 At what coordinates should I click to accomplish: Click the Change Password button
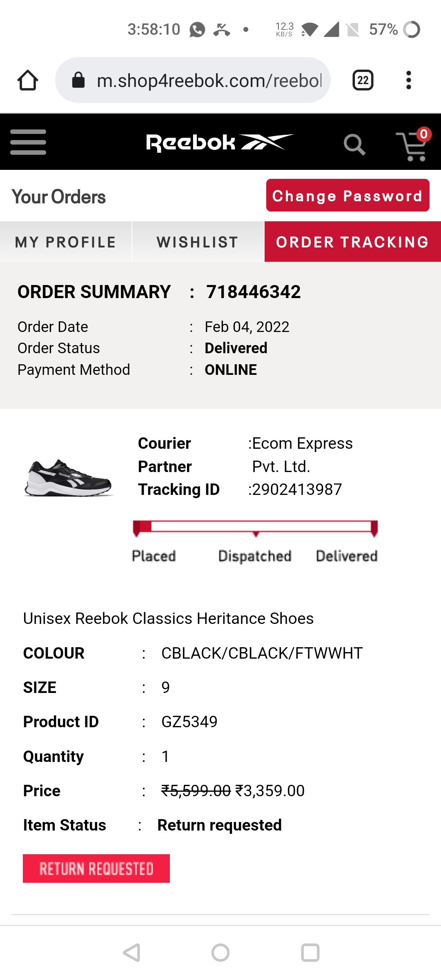[347, 196]
